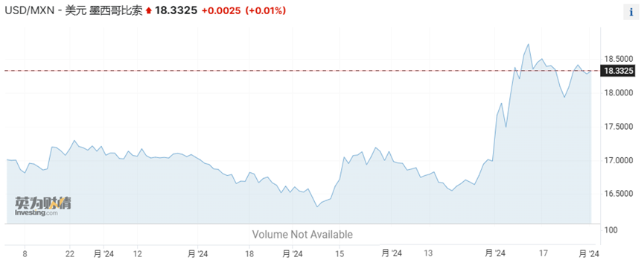Click the 18.5000 price axis label

pos(619,59)
